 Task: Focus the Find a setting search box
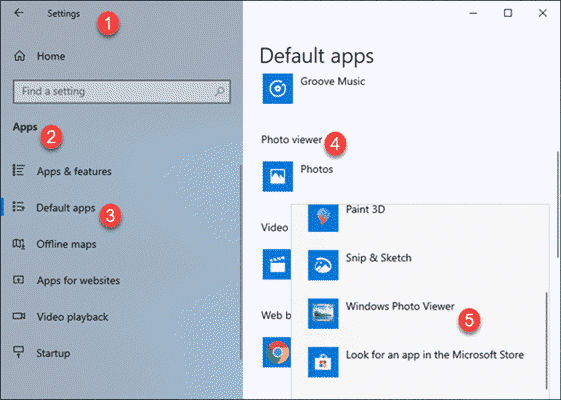tap(122, 92)
